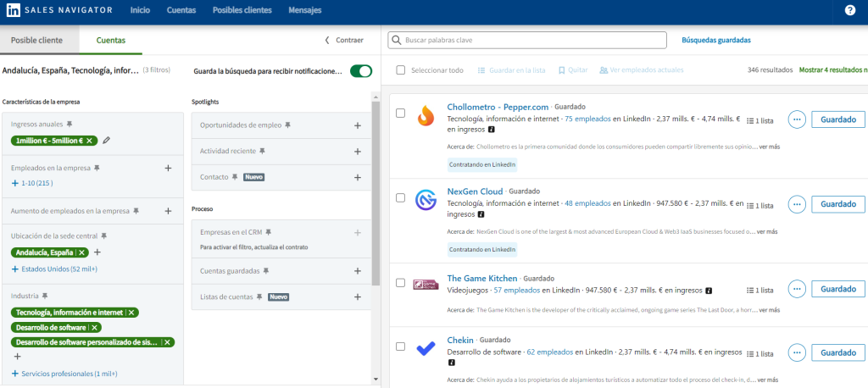868x388 pixels.
Task: Toggle the saved search notifications switch
Action: click(361, 71)
